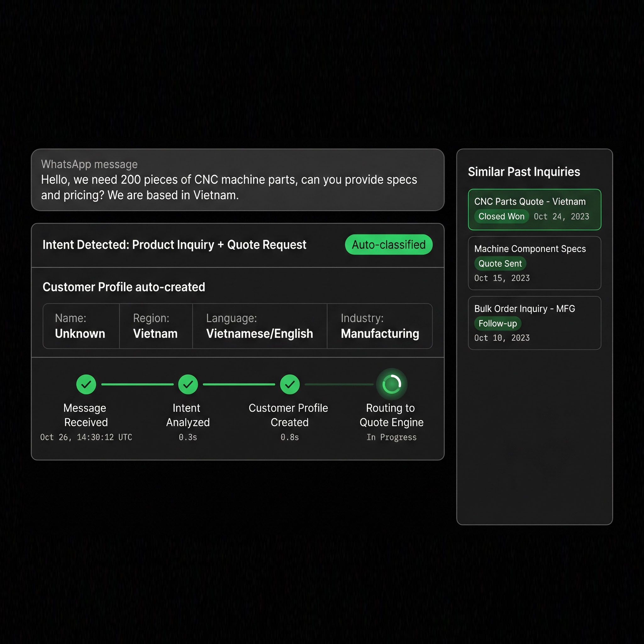Click the Customer Profile Created checkmark icon
This screenshot has height=644, width=644.
pyautogui.click(x=290, y=384)
